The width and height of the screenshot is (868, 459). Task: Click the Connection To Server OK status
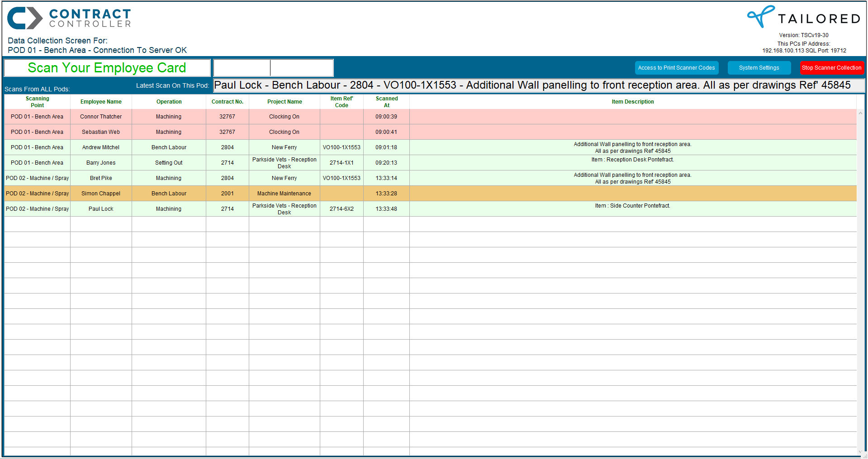[140, 50]
